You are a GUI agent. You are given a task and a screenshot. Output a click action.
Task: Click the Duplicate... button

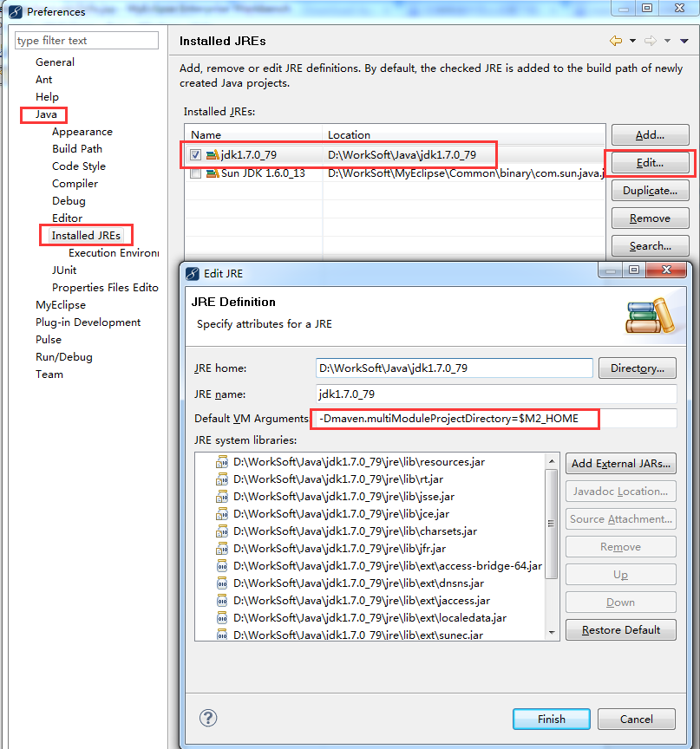coord(650,191)
